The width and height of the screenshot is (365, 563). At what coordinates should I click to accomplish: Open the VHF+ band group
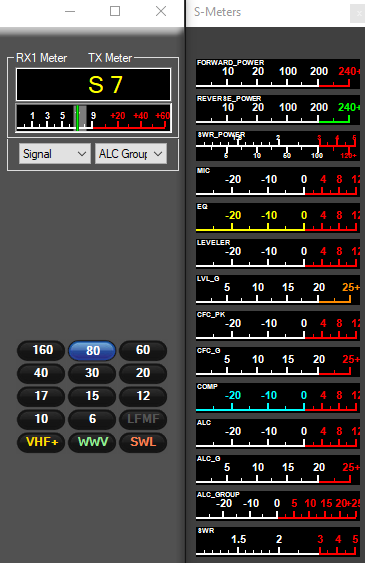point(41,442)
